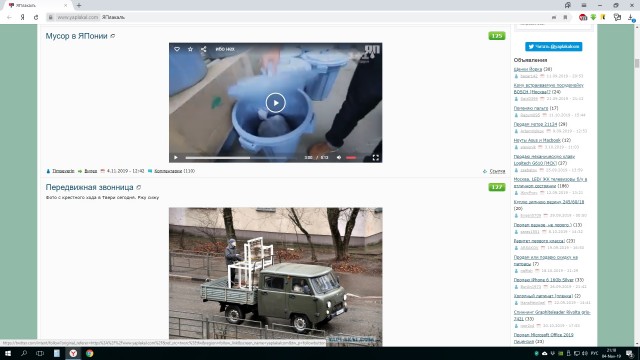Open the yellow extension icon in the toolbar
The image size is (640, 360).
point(603,17)
